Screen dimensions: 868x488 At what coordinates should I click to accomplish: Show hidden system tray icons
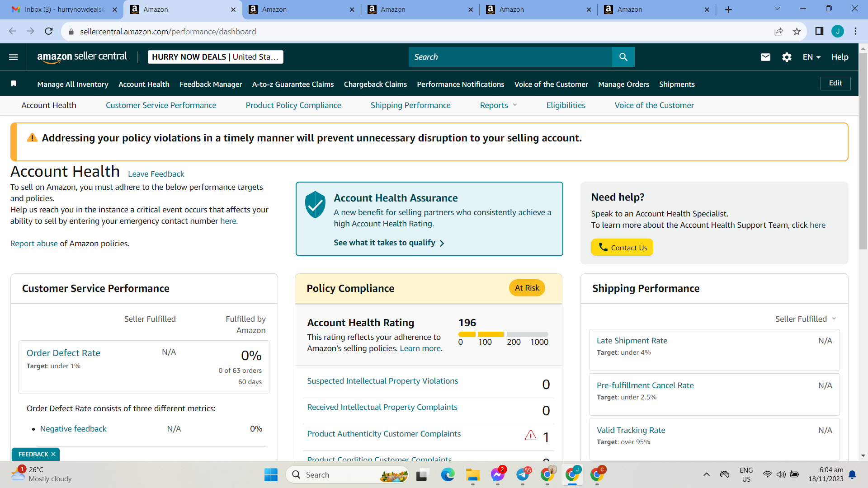[x=706, y=474]
